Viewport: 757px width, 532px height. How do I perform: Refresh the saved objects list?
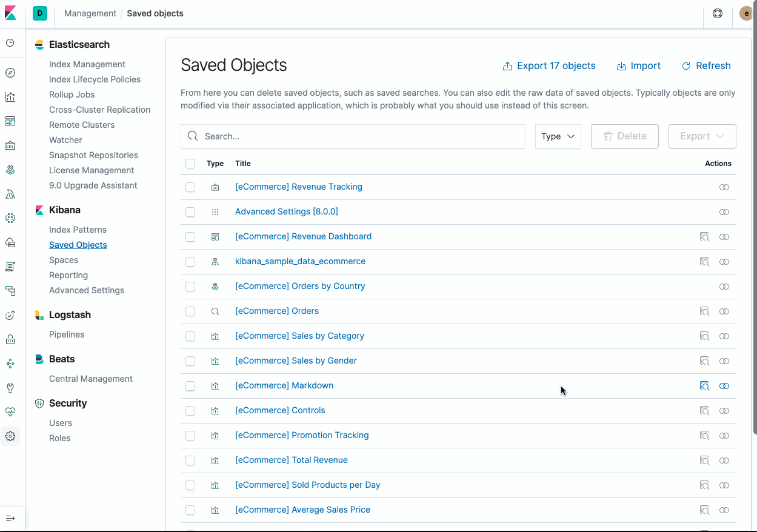(x=706, y=66)
